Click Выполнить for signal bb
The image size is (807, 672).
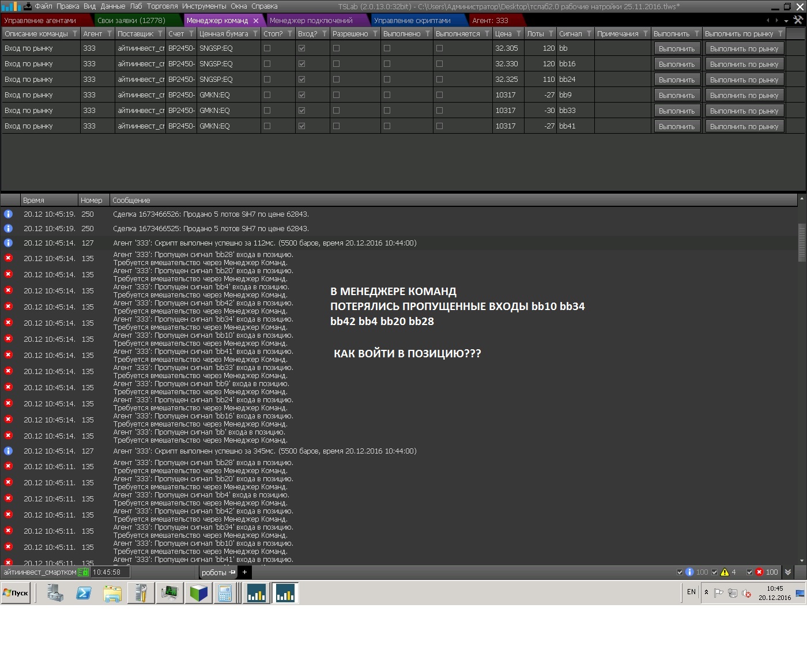[x=677, y=48]
